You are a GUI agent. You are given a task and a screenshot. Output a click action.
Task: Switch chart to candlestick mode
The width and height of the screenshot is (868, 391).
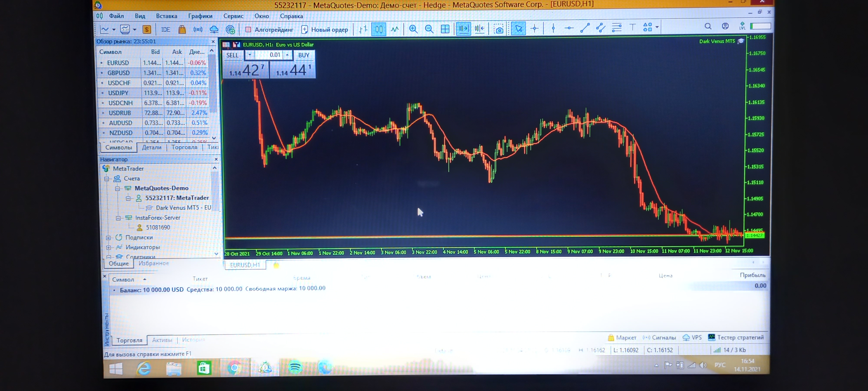coord(379,29)
